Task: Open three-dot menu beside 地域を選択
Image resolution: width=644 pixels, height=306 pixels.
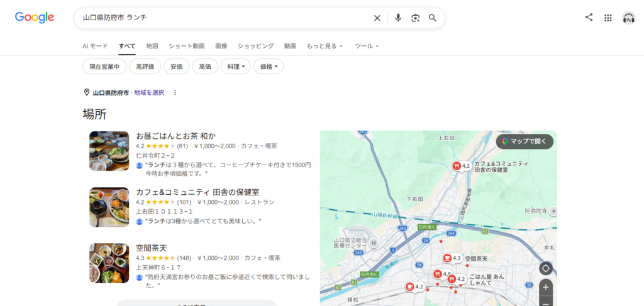Action: 175,93
